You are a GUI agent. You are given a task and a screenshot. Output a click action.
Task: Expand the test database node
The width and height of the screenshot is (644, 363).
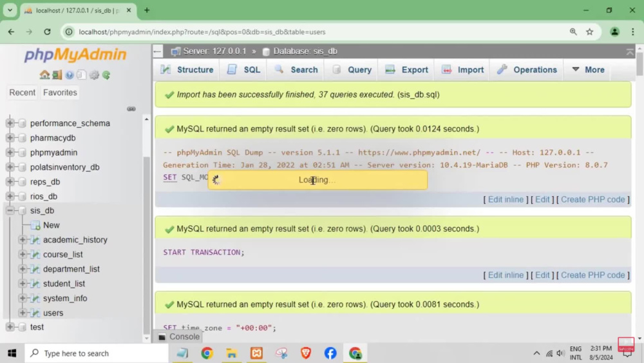(10, 327)
